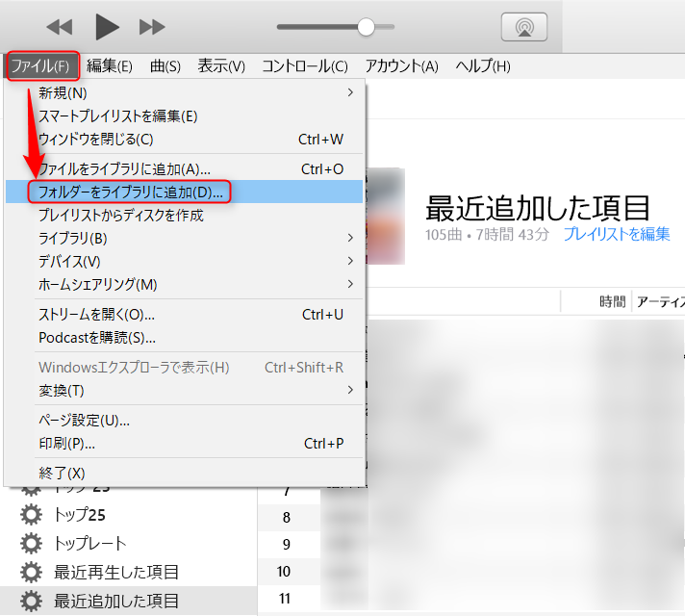This screenshot has width=685, height=616.
Task: Open the 編集(E) menu
Action: pos(110,66)
